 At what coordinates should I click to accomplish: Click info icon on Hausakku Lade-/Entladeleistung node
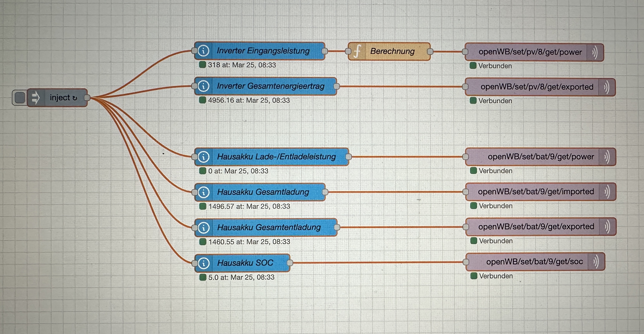(x=204, y=157)
